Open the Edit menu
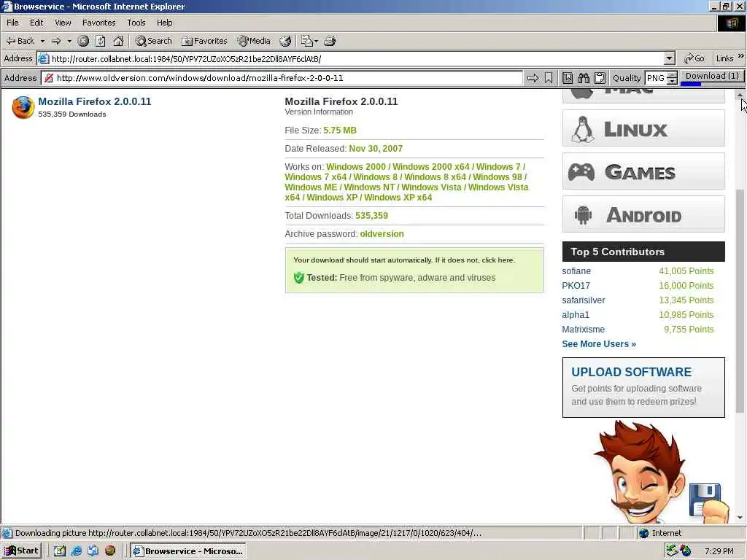The height and width of the screenshot is (560, 747). coord(36,23)
